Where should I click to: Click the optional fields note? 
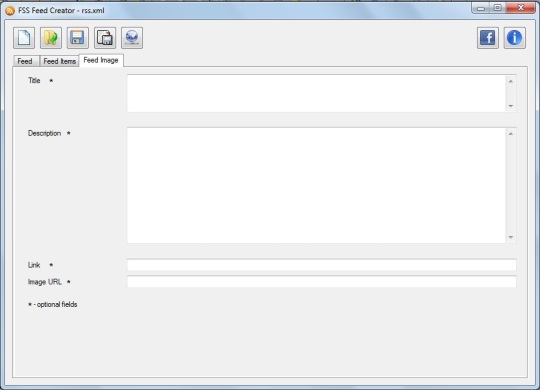click(52, 304)
